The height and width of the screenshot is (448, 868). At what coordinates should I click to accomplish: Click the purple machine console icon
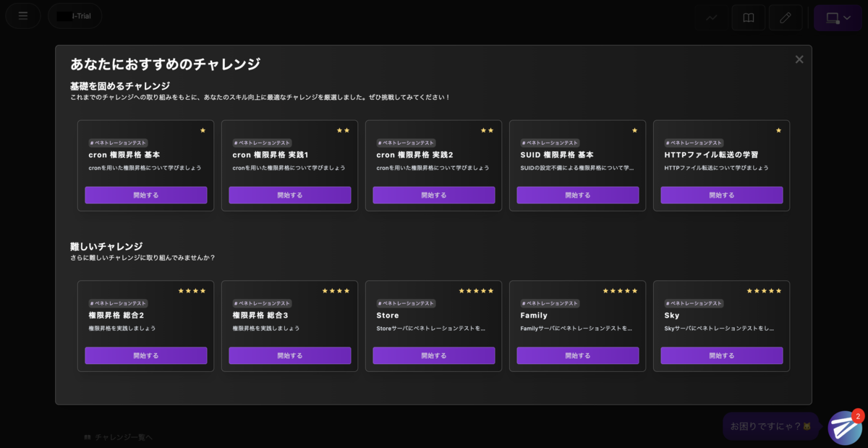(833, 17)
